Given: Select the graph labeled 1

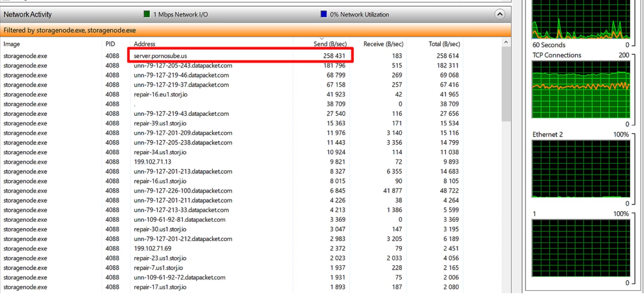Looking at the screenshot, I should coord(581,248).
